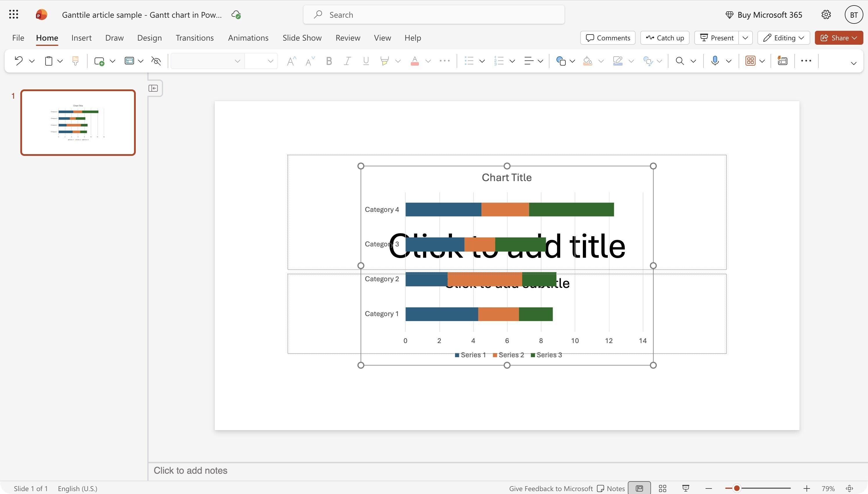Open the font size combo box
The width and height of the screenshot is (868, 494).
point(261,61)
